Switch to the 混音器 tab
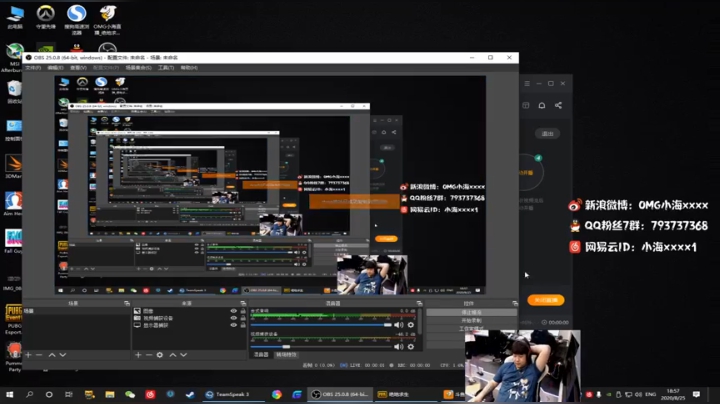The height and width of the screenshot is (404, 720). [261, 355]
